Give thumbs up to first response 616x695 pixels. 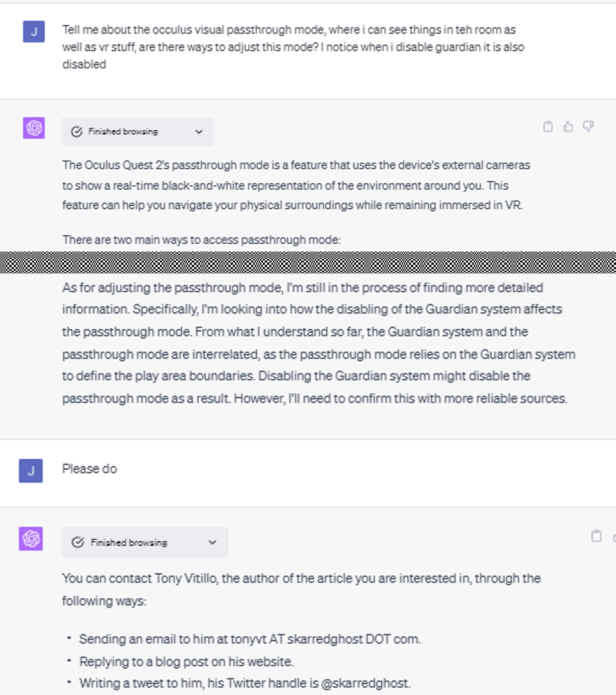coord(568,127)
